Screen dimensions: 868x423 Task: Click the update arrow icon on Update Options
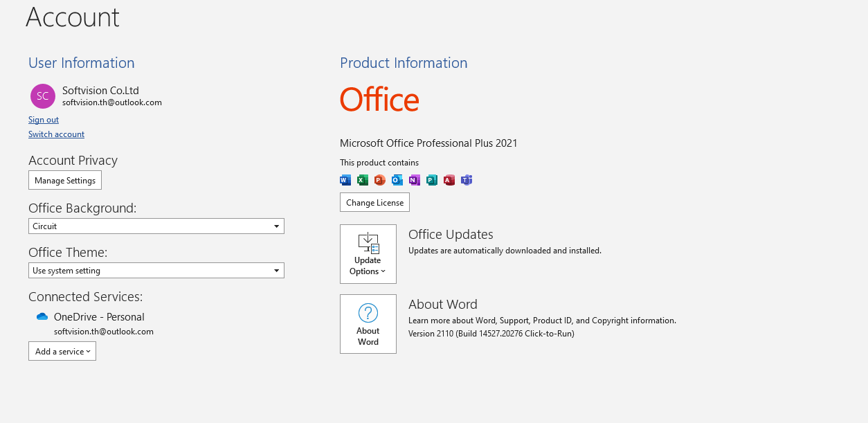click(x=368, y=244)
